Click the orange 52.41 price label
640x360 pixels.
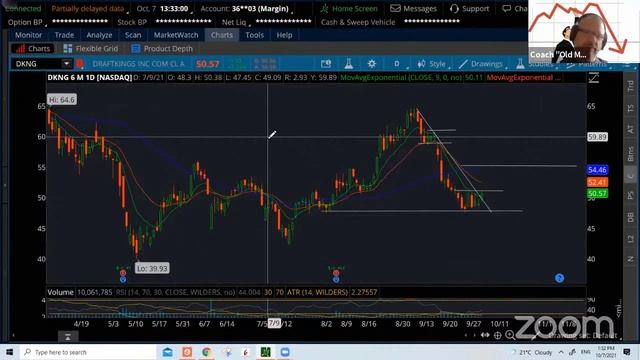click(x=598, y=182)
